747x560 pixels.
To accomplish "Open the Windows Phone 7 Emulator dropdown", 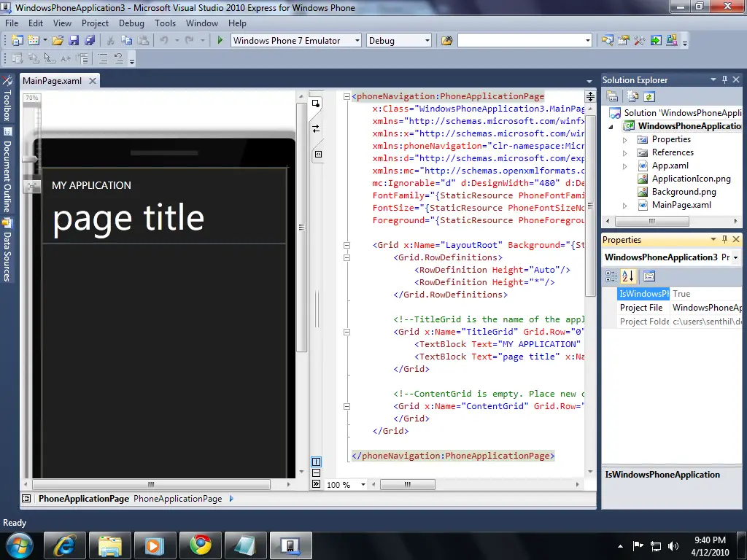I will (357, 41).
